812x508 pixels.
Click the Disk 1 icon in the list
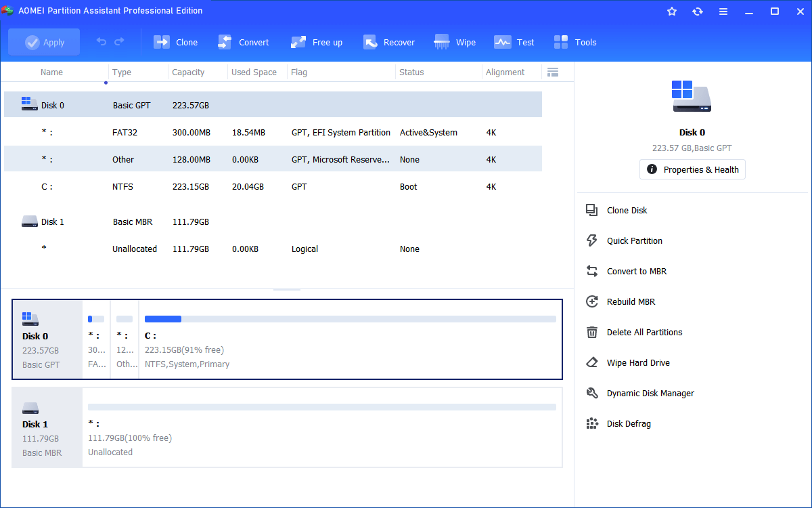[x=29, y=221]
